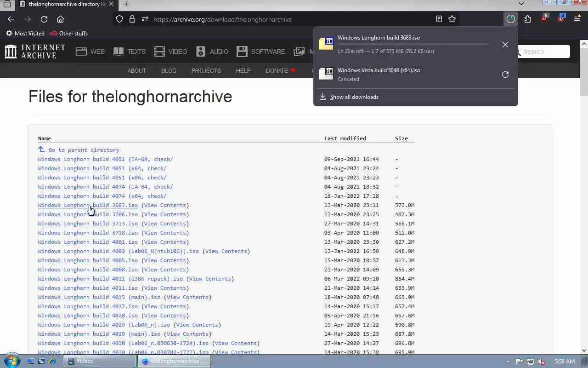Open the browser home page icon

[x=60, y=19]
